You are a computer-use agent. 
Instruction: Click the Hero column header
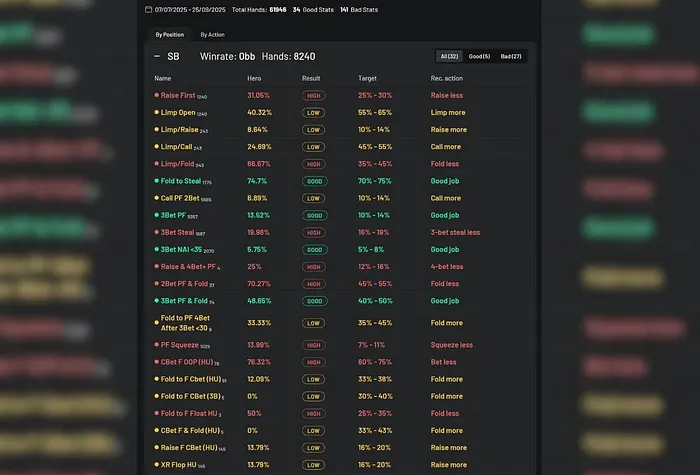point(254,78)
